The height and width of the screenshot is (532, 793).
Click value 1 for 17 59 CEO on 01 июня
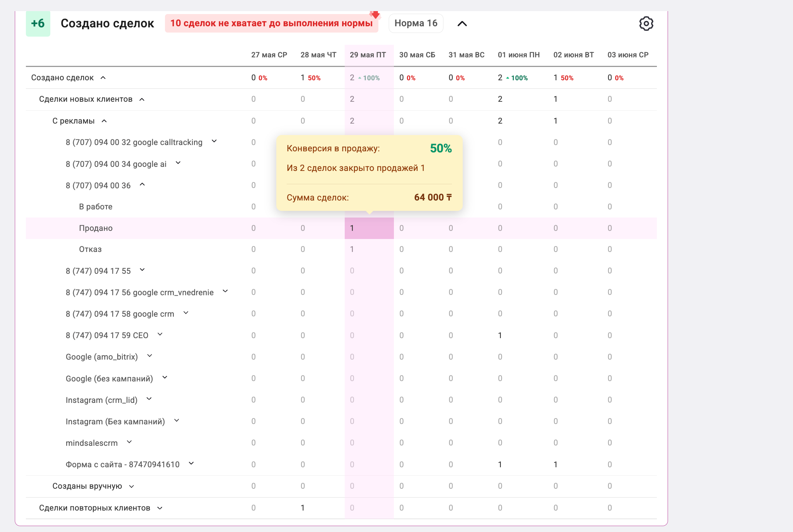click(500, 336)
